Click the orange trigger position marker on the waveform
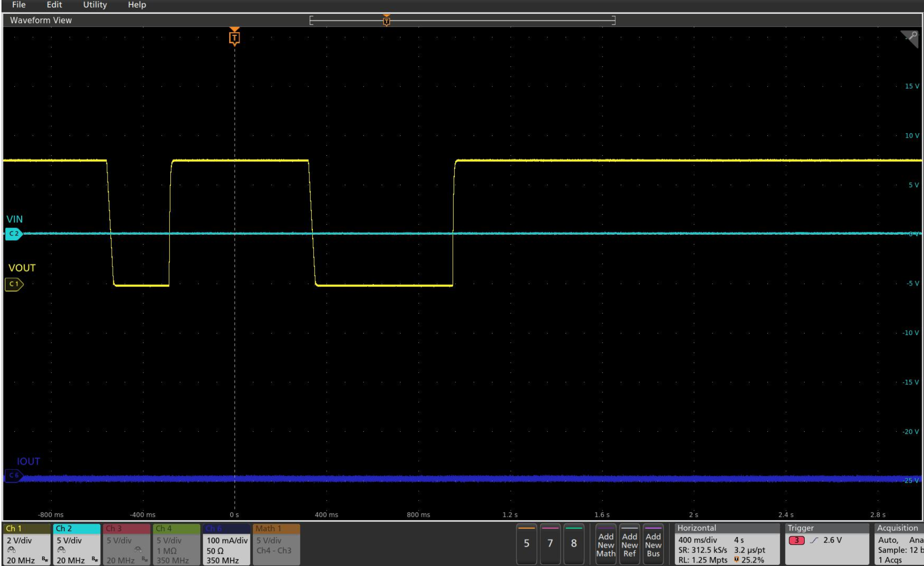 pyautogui.click(x=235, y=37)
